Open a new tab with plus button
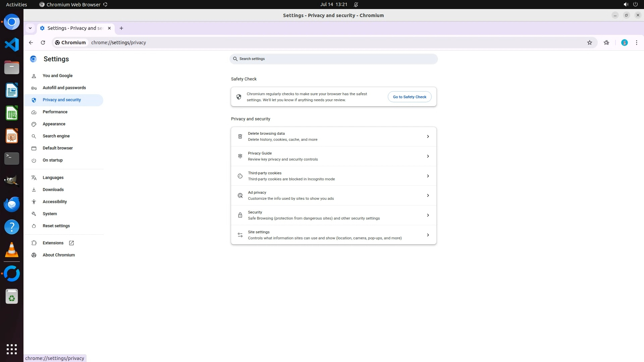This screenshot has height=362, width=644. tap(121, 28)
